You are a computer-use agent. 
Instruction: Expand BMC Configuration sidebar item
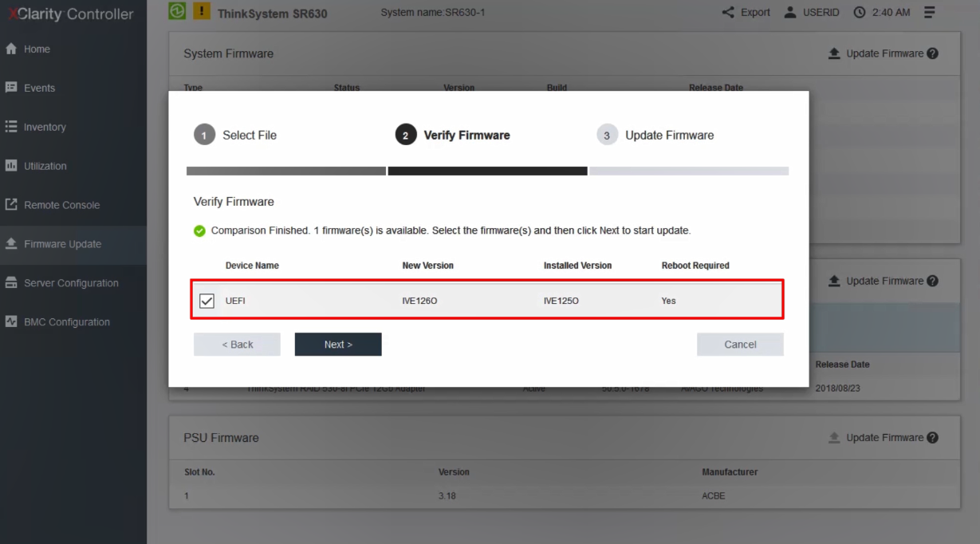pyautogui.click(x=67, y=322)
